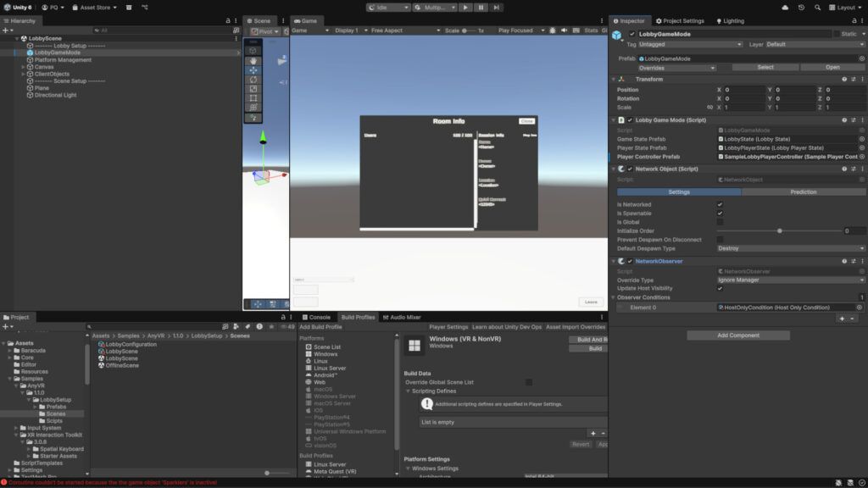Click the Build button in Build Profiles

[595, 348]
